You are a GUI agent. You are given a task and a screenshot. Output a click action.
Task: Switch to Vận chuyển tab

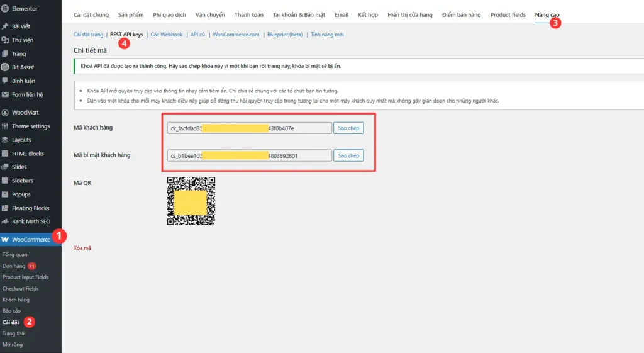click(x=210, y=15)
